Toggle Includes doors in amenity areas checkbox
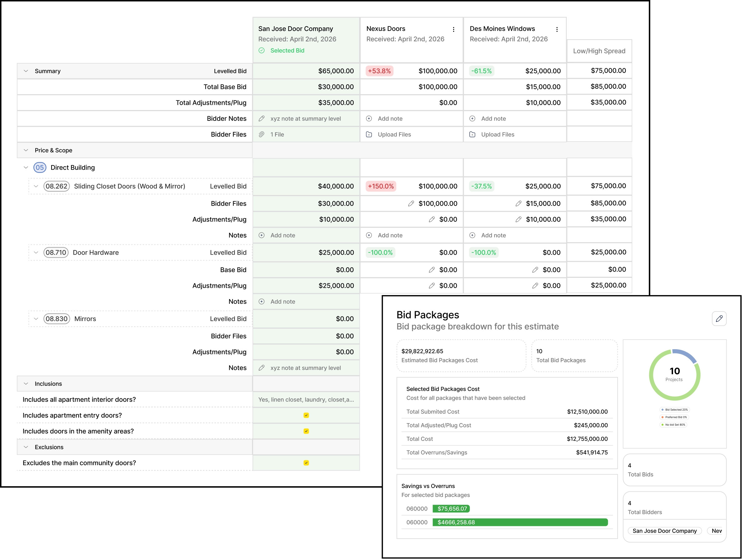 coord(306,431)
